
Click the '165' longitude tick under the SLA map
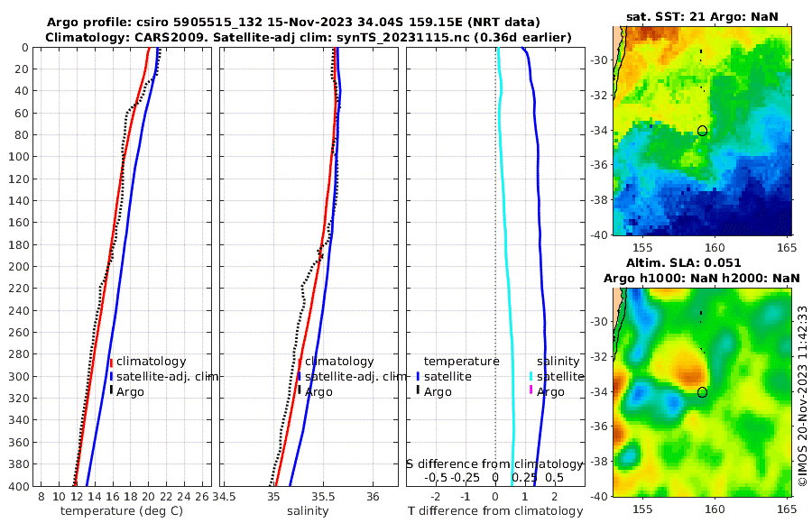point(787,509)
